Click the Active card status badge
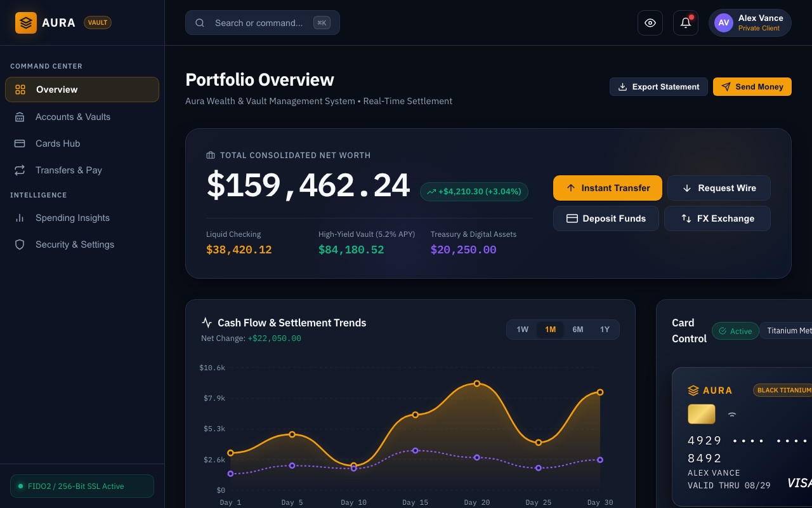Screen dimensions: 812x508 click(735, 331)
